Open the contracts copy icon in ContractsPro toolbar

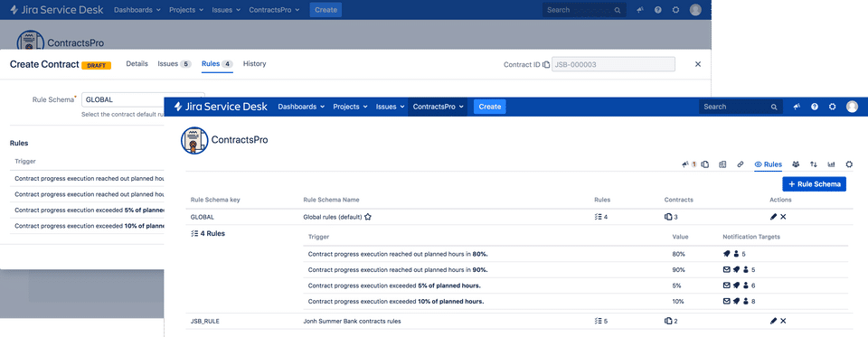coord(705,164)
